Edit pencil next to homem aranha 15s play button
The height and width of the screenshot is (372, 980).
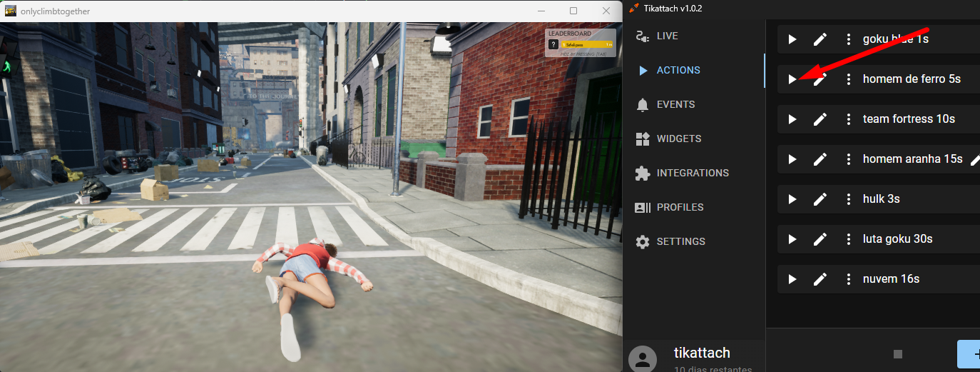(820, 159)
